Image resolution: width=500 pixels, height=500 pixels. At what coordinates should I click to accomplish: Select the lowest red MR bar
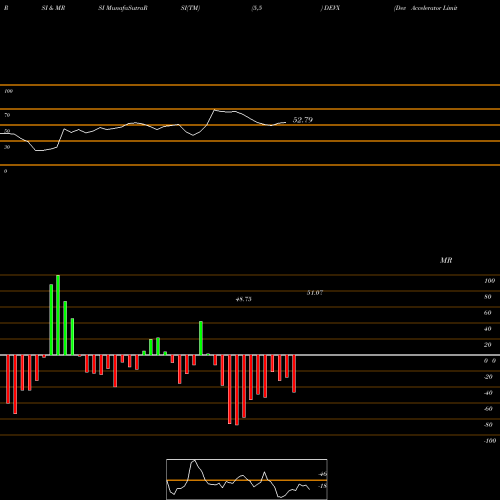click(237, 390)
